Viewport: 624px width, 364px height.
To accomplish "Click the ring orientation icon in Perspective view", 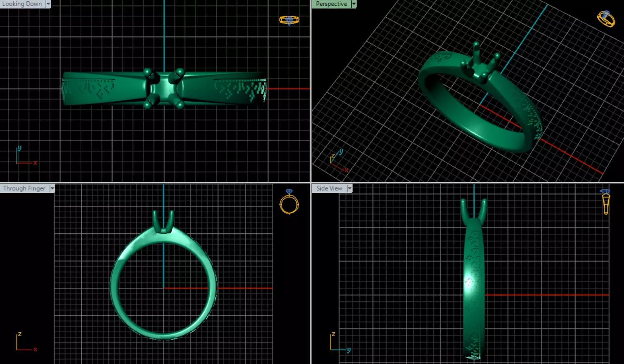I will (605, 19).
